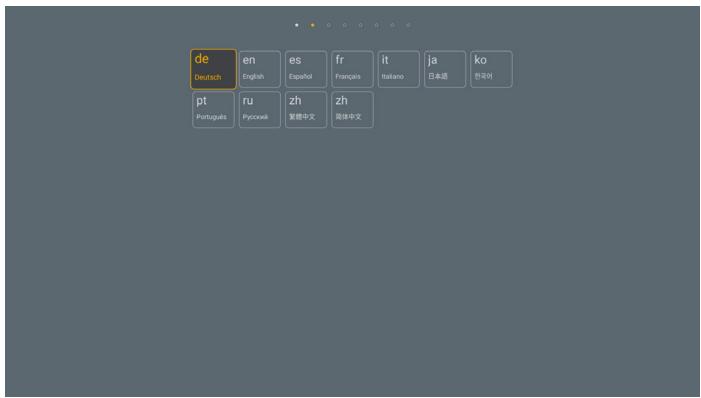Select the Deutsch language tile
Screen dimensions: 701x398
pyautogui.click(x=213, y=69)
